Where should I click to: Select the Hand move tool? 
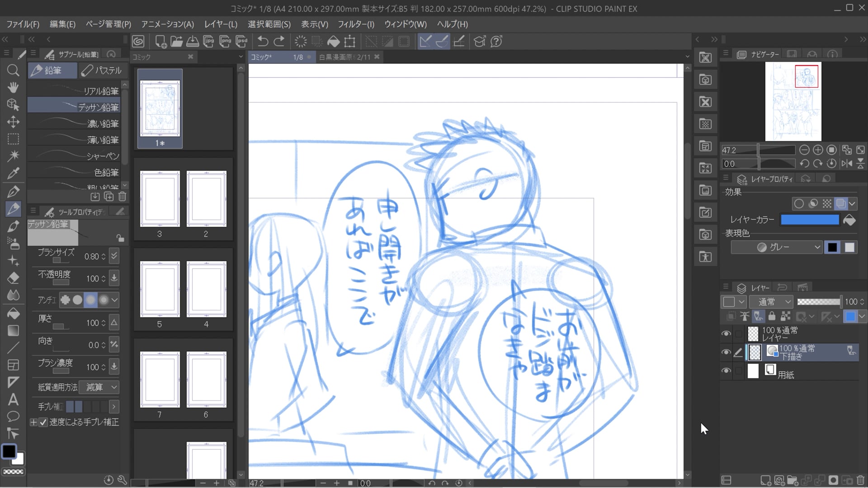coord(13,87)
